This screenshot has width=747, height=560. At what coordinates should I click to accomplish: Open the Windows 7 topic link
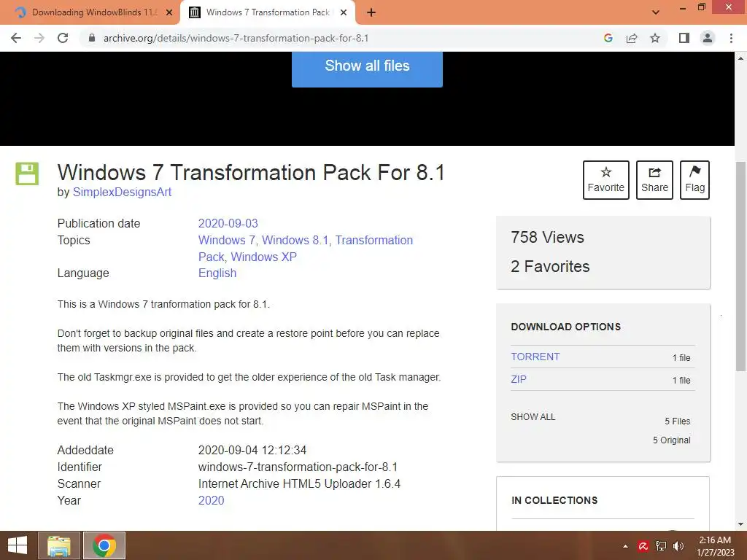pos(227,240)
